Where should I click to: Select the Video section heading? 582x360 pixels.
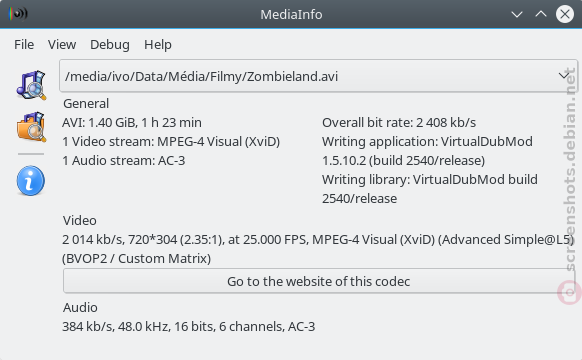(x=80, y=220)
